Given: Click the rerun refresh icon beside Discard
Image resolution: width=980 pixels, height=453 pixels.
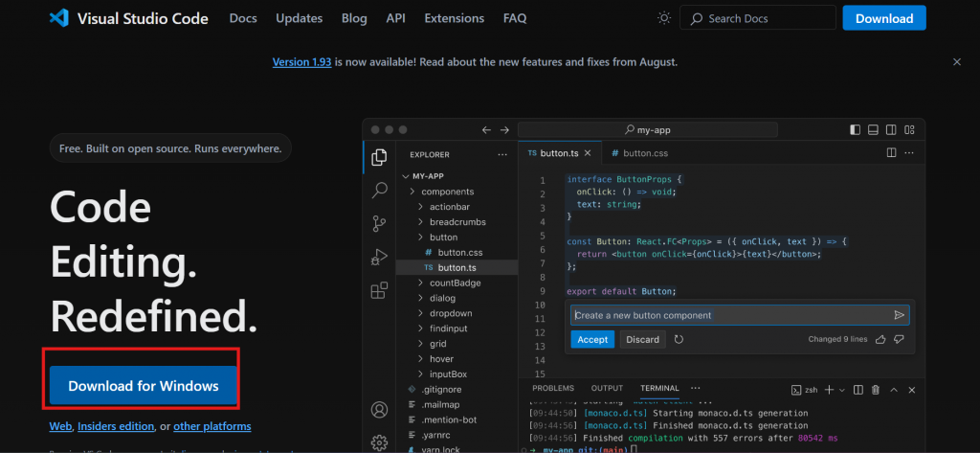Looking at the screenshot, I should [x=679, y=339].
